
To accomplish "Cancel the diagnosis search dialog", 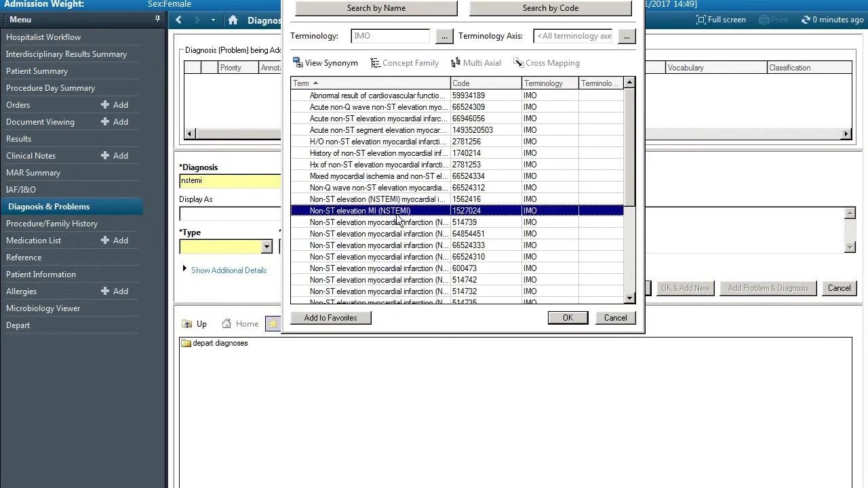I will click(x=616, y=318).
